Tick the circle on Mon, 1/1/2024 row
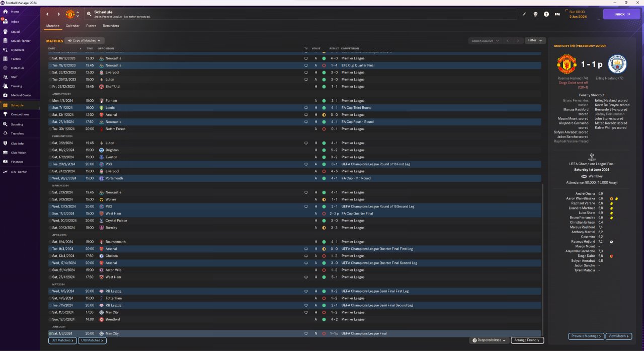The height and width of the screenshot is (351, 644). pos(50,101)
